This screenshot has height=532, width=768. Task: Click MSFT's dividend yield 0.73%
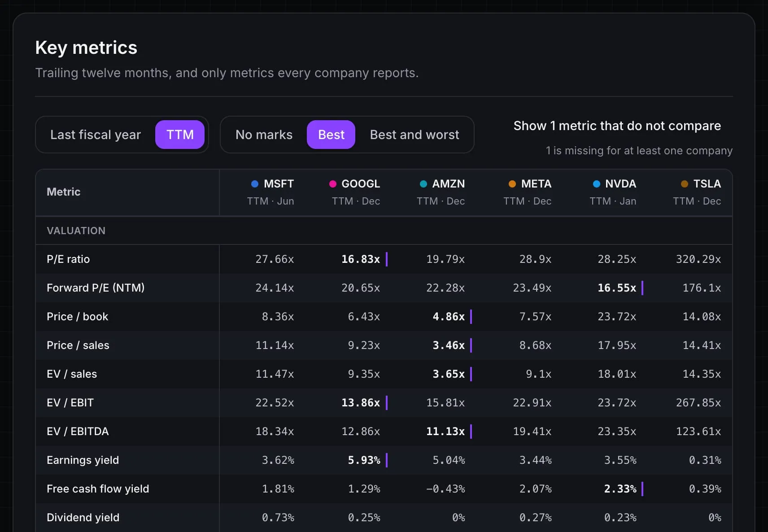(278, 518)
